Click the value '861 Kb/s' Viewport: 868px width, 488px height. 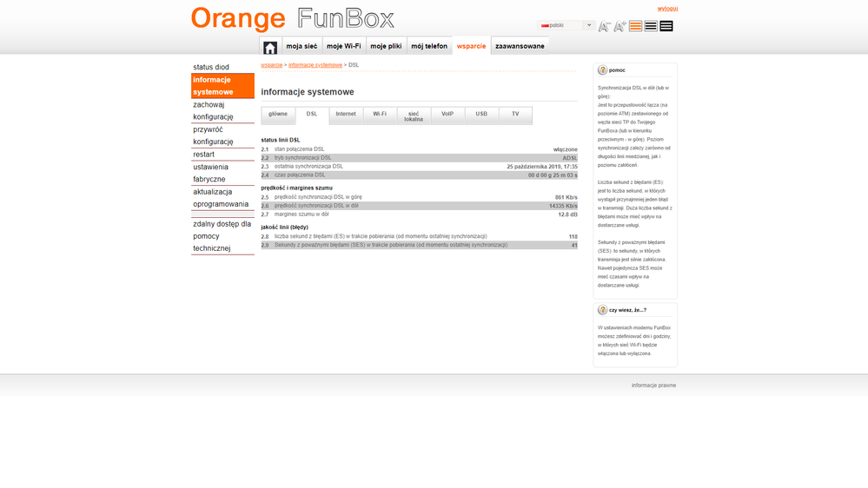coord(566,197)
